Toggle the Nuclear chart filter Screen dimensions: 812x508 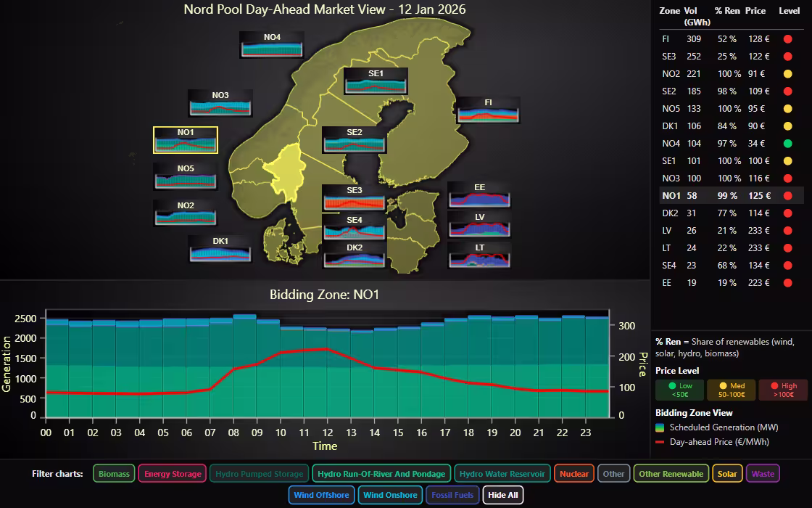[x=573, y=473]
